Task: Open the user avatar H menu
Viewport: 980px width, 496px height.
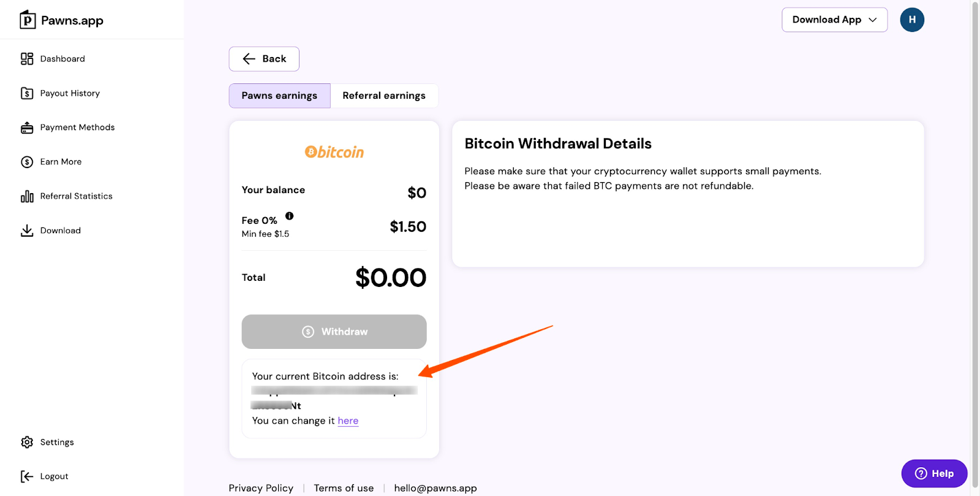Action: point(911,20)
